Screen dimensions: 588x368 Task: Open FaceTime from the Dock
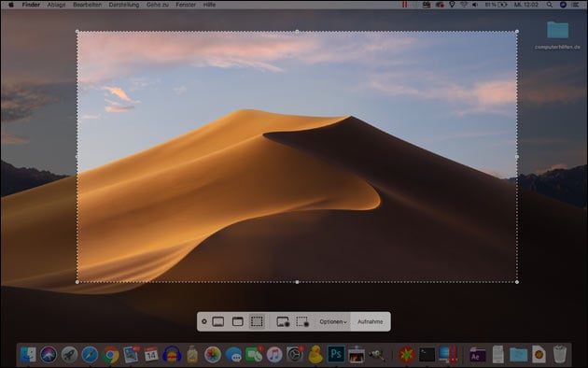point(254,355)
